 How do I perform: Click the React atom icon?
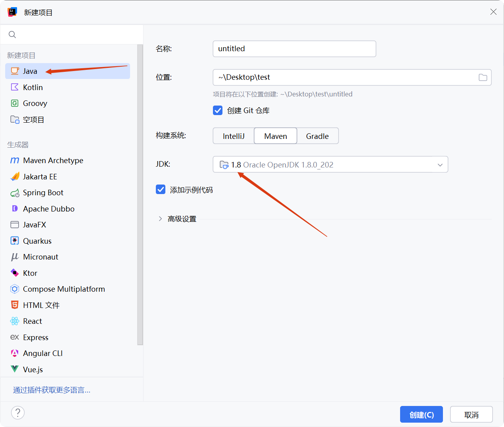(x=15, y=321)
